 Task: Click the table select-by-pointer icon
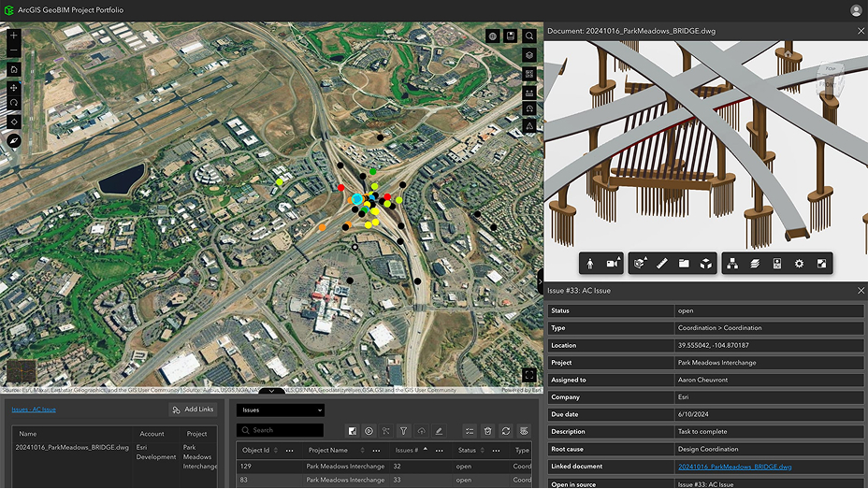pos(386,431)
